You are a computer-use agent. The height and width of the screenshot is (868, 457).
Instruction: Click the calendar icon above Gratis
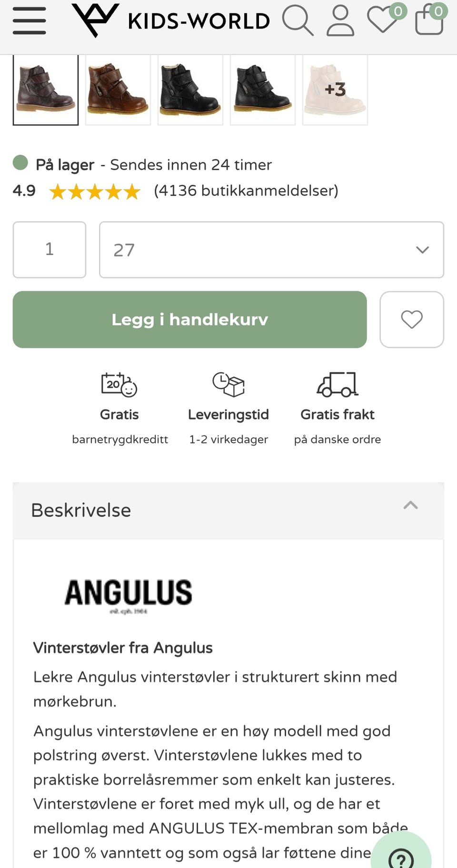click(118, 385)
